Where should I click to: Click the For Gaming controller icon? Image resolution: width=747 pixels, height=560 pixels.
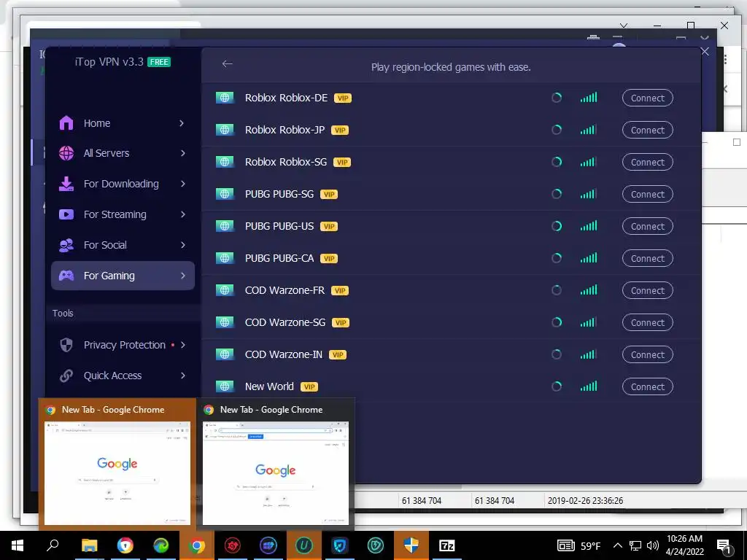[x=66, y=275]
